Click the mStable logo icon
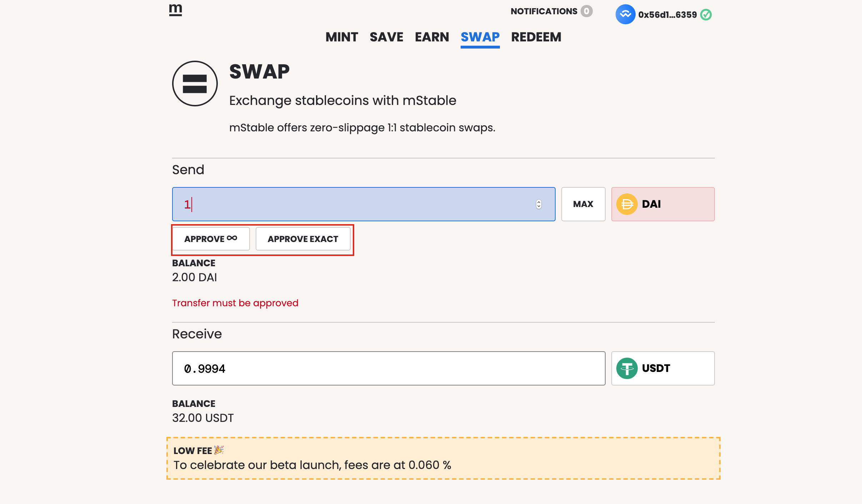The image size is (862, 504). coord(175,10)
